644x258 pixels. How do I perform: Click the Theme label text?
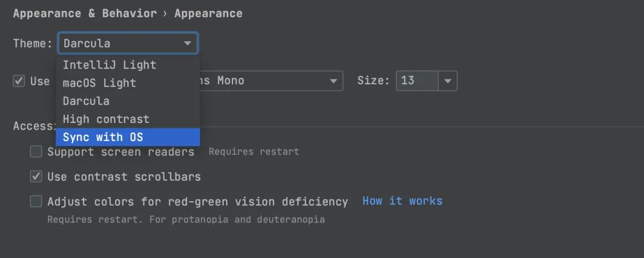(33, 44)
